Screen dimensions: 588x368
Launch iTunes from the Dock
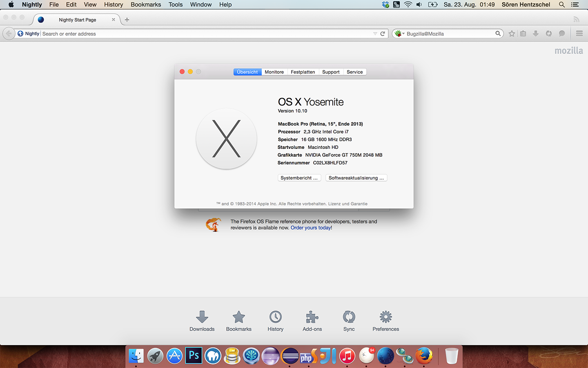point(347,356)
